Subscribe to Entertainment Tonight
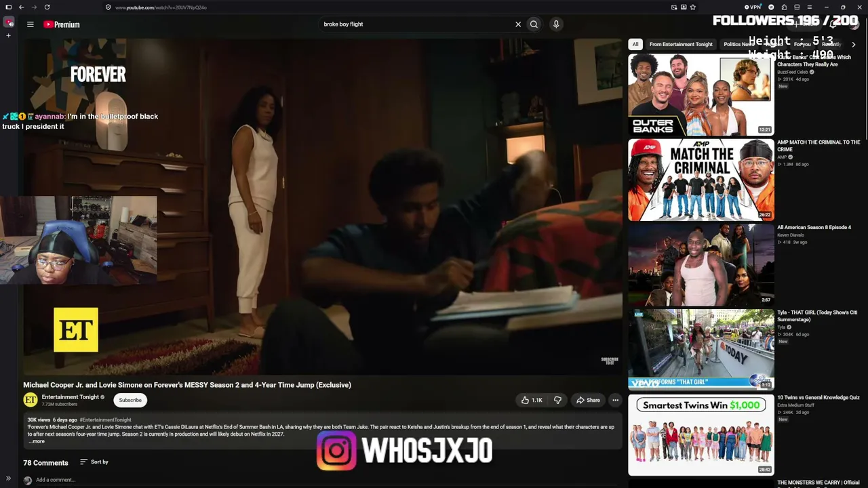Viewport: 868px width, 488px height. click(x=130, y=401)
